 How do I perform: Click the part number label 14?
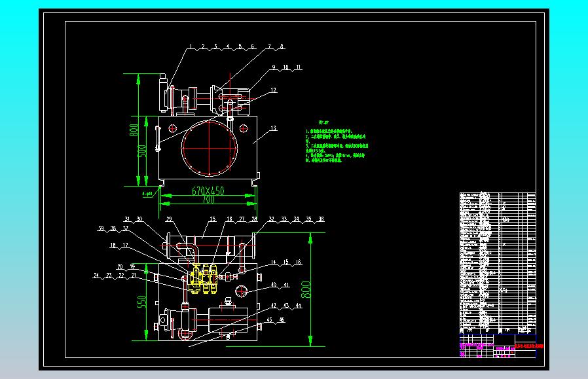pos(274,262)
